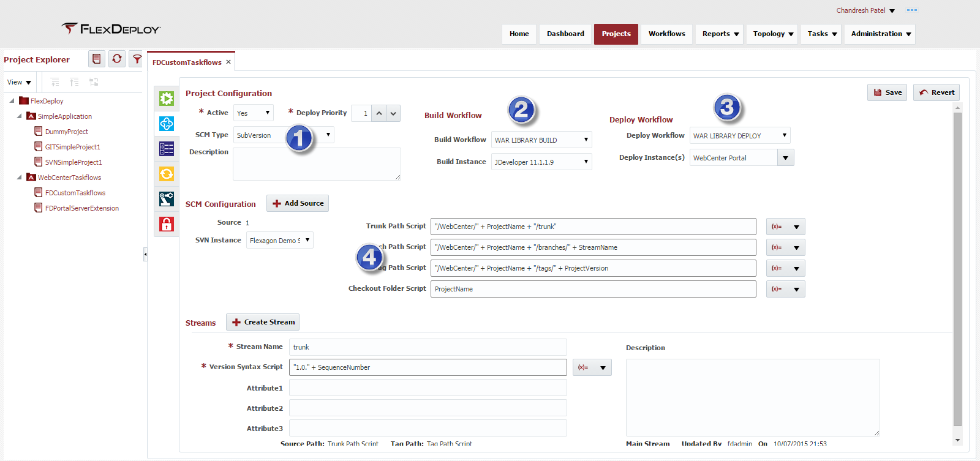This screenshot has height=461, width=980.
Task: Click the Add Source button
Action: coord(298,203)
